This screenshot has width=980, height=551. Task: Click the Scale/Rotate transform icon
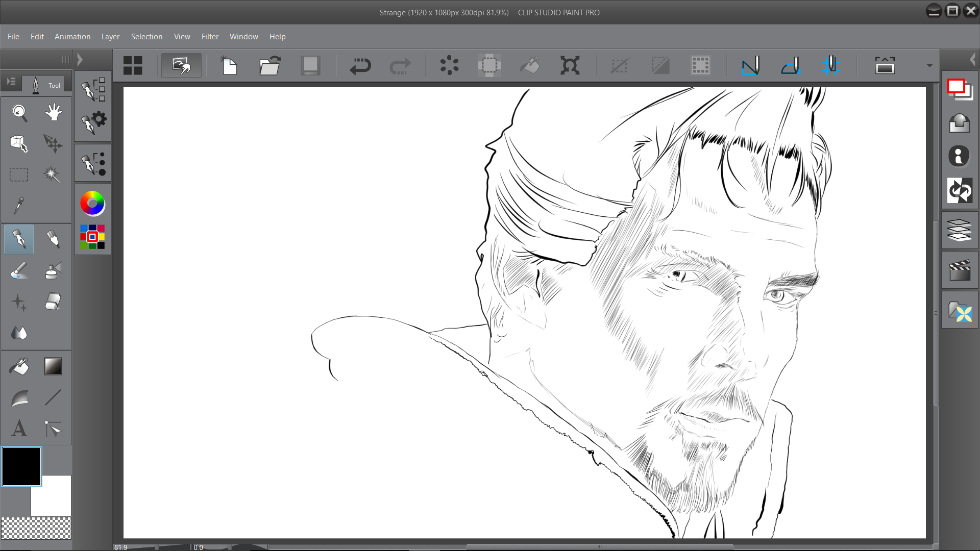point(570,65)
